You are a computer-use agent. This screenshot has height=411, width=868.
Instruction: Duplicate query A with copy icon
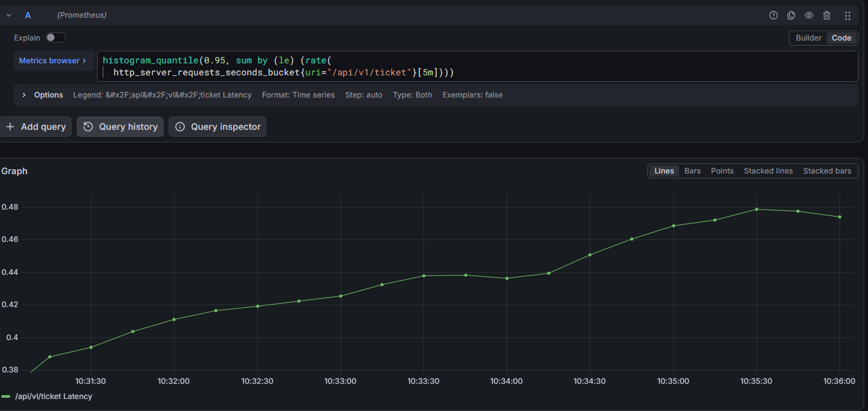tap(791, 15)
